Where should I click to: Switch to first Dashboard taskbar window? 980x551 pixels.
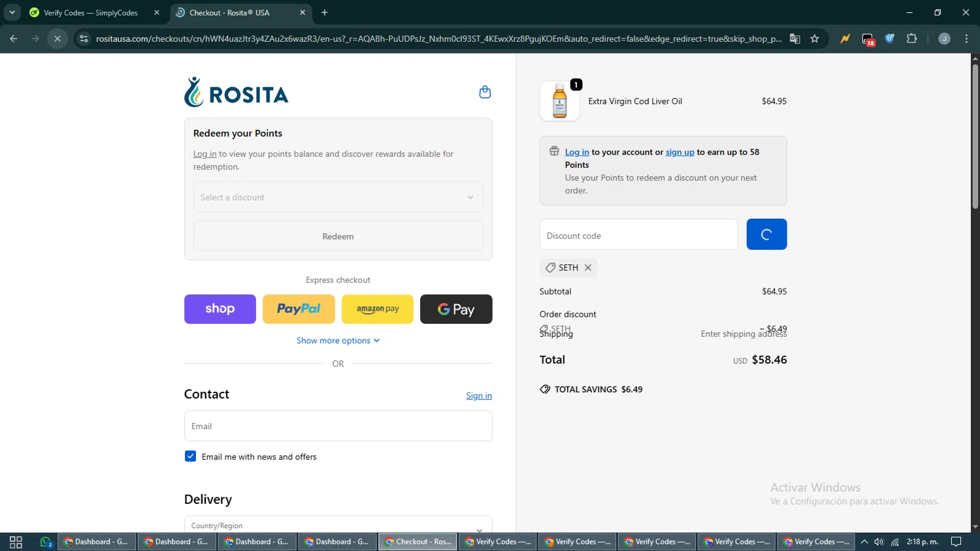coord(97,542)
